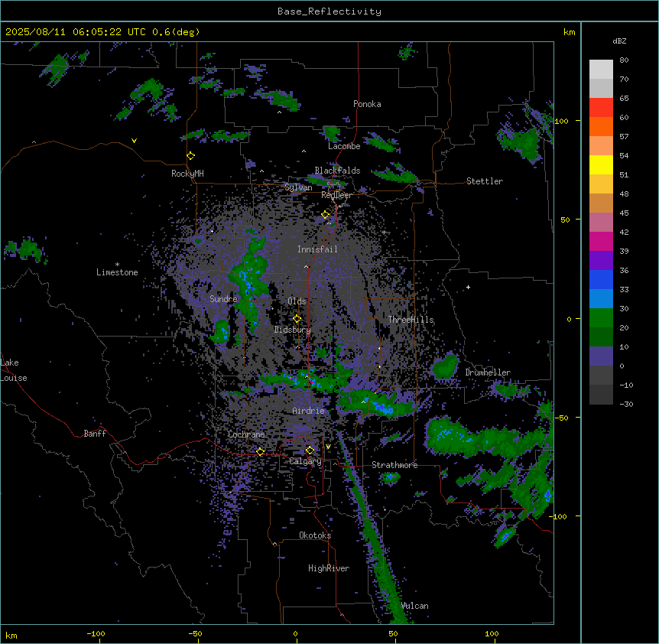
Task: Select the HighRiver label
Action: click(329, 568)
